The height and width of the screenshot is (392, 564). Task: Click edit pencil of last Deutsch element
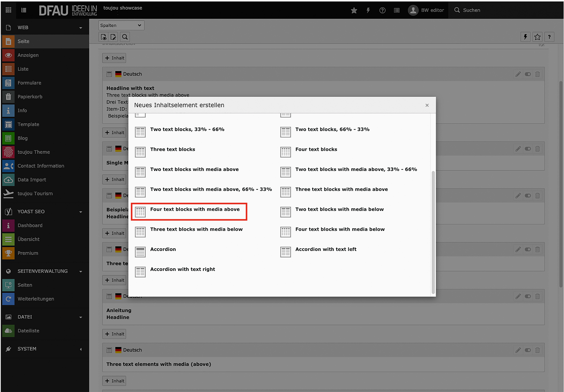[x=518, y=350]
